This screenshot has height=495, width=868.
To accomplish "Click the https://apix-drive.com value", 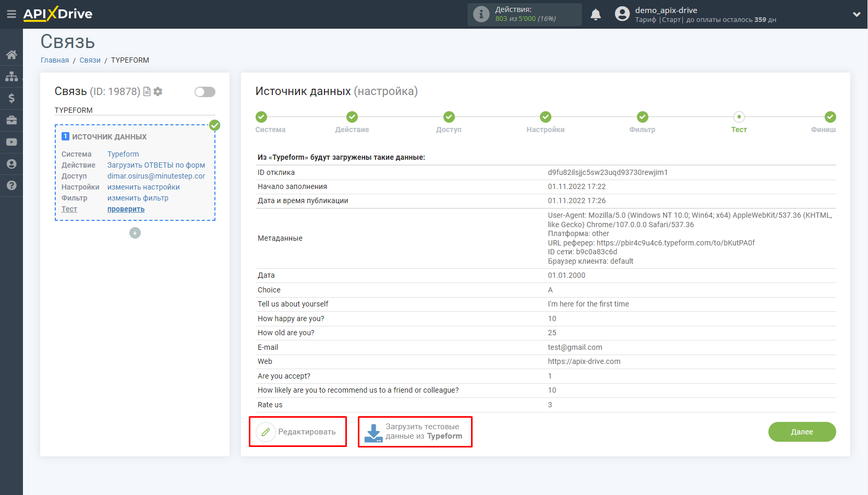I will pos(584,361).
